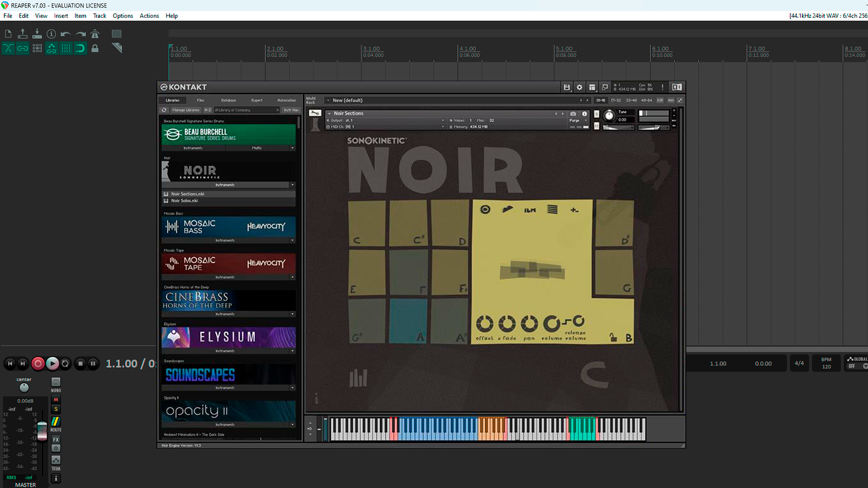Click the dotted-rectangle selection toolbar icon
Image resolution: width=868 pixels, height=488 pixels.
click(117, 34)
